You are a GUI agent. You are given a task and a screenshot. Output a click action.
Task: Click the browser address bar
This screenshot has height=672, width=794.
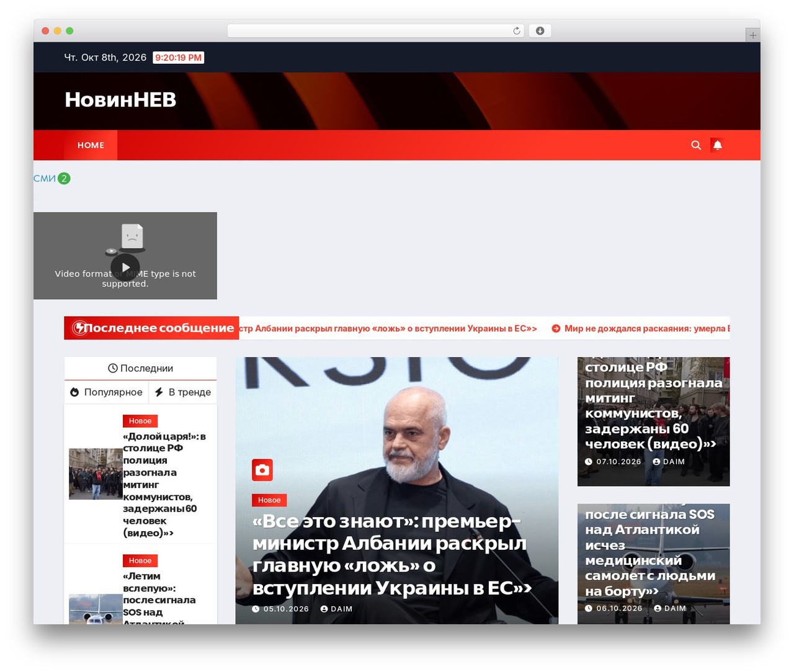(376, 31)
